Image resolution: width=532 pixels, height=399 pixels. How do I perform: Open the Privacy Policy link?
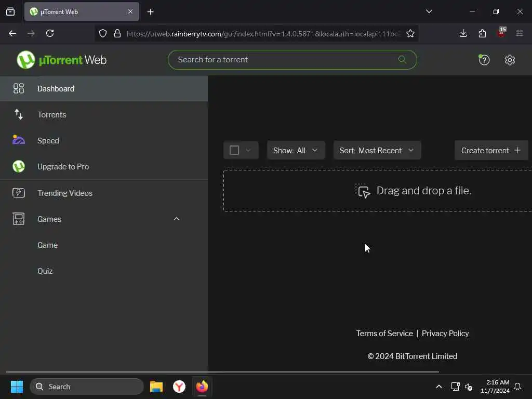click(x=445, y=334)
